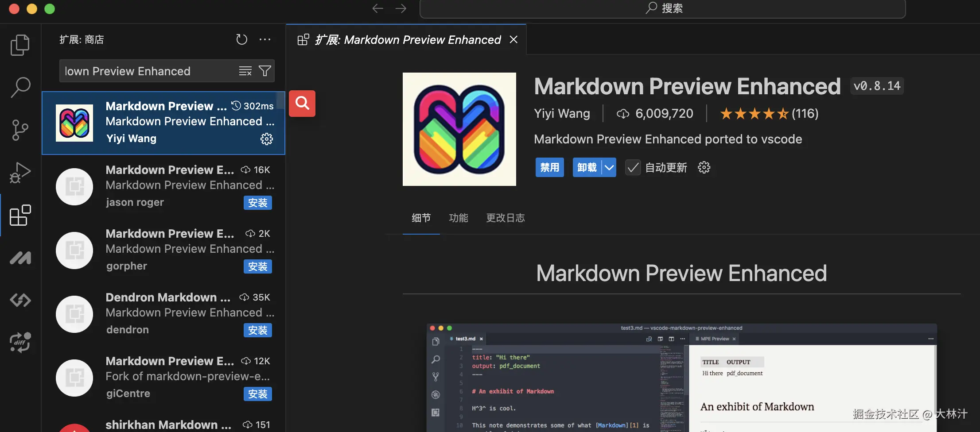
Task: Open the Explorer view in activity bar
Action: [x=20, y=45]
